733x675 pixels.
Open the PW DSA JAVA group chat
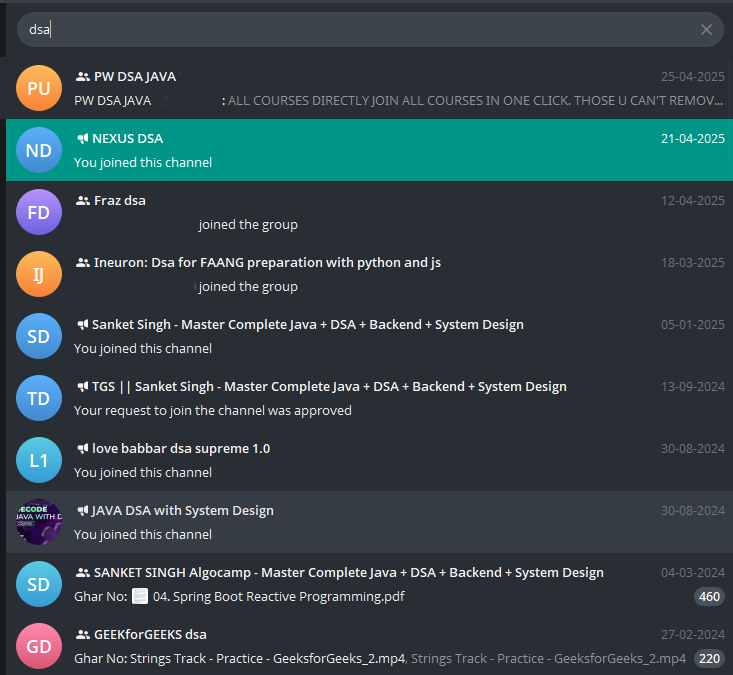click(135, 77)
